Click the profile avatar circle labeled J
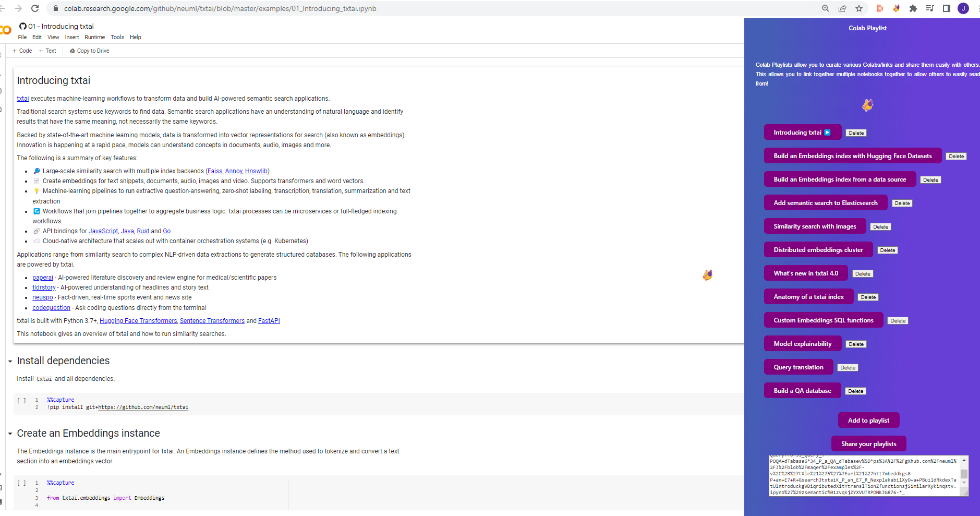 point(963,8)
